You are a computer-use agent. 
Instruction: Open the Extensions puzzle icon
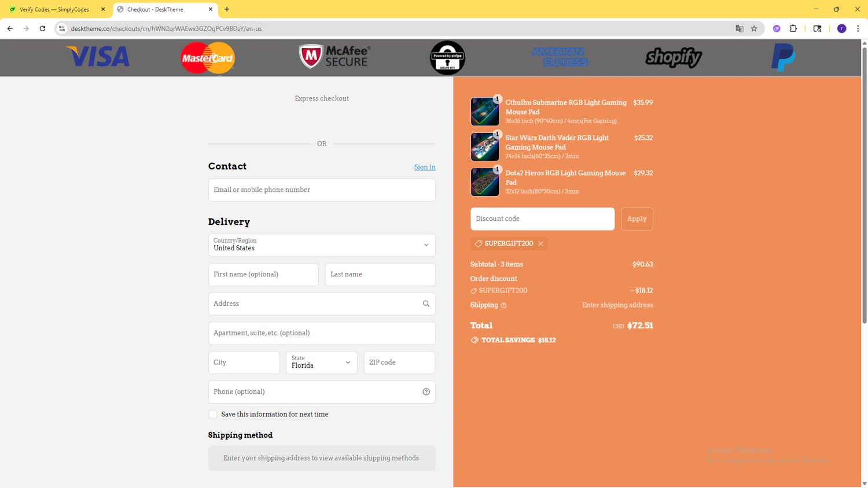793,28
